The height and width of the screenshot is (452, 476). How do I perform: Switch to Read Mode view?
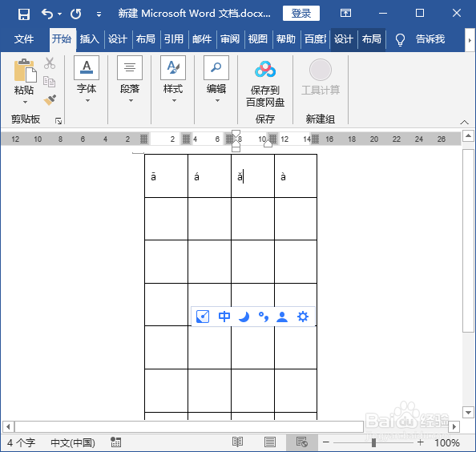pos(237,442)
